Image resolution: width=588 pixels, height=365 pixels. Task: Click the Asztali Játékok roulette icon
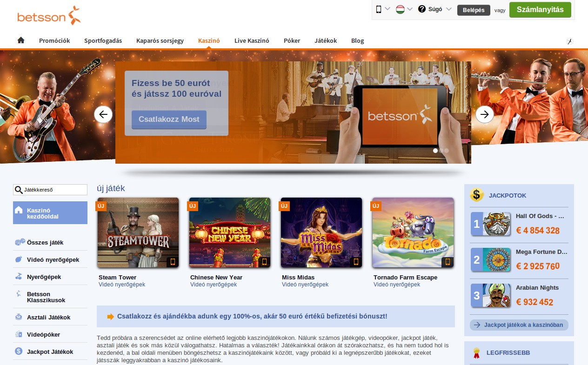19,317
